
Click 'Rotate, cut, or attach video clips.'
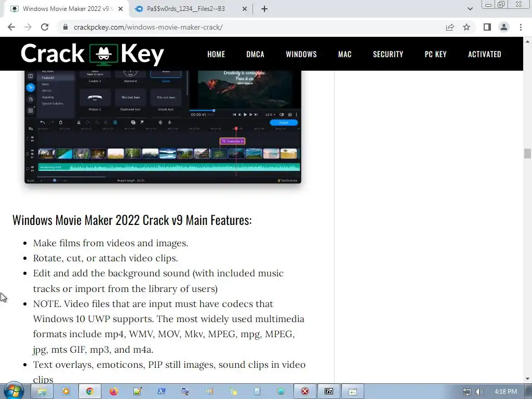coord(105,258)
